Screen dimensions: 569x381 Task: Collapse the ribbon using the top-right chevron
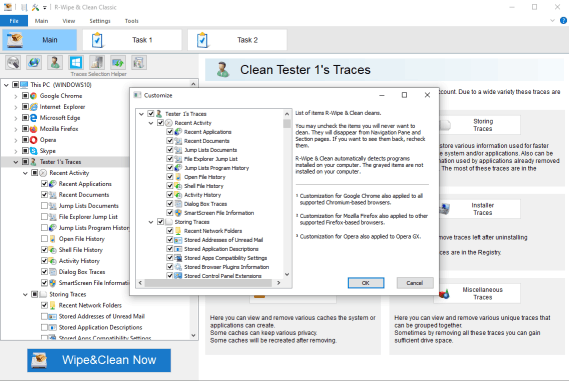tap(552, 21)
